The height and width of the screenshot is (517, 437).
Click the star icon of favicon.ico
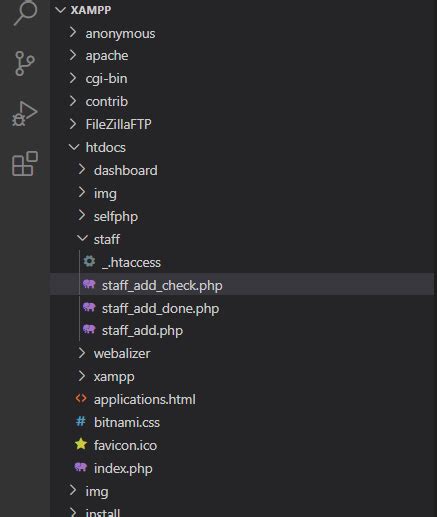tap(81, 444)
